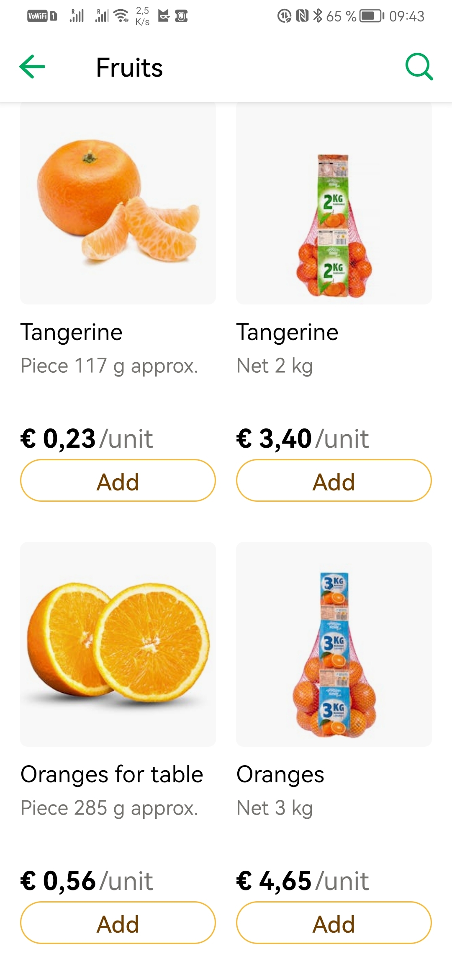Tap the Bluetooth status icon
This screenshot has height=980, width=452.
(x=318, y=16)
